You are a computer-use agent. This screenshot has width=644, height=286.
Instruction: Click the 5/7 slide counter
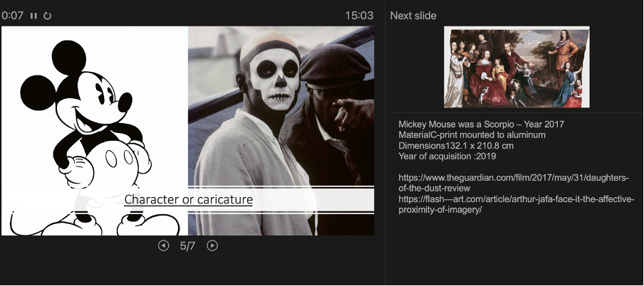187,245
